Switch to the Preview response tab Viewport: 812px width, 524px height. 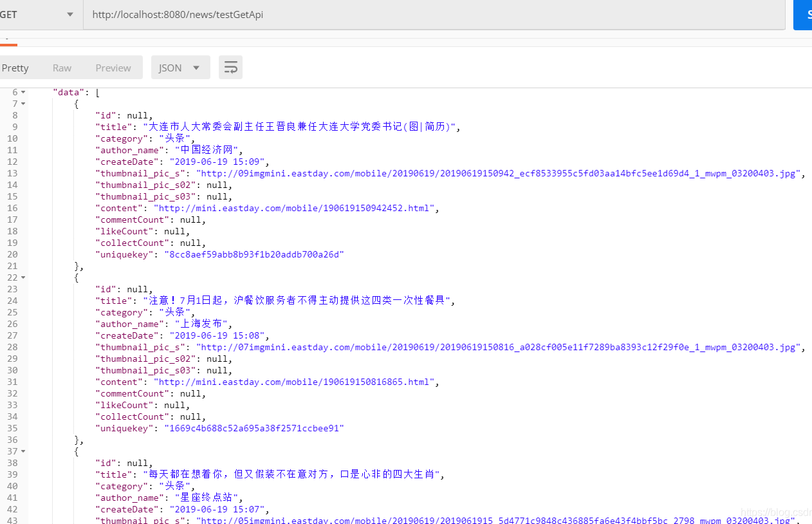[113, 67]
